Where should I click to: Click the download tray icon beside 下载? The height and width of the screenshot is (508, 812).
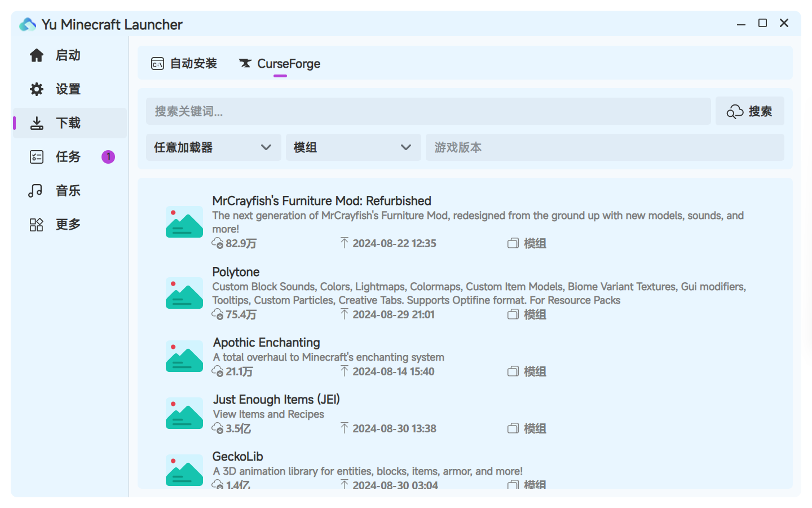click(x=37, y=123)
